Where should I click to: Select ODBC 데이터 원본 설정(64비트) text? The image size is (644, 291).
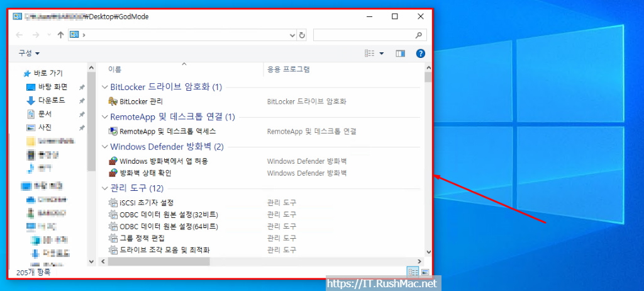(169, 226)
